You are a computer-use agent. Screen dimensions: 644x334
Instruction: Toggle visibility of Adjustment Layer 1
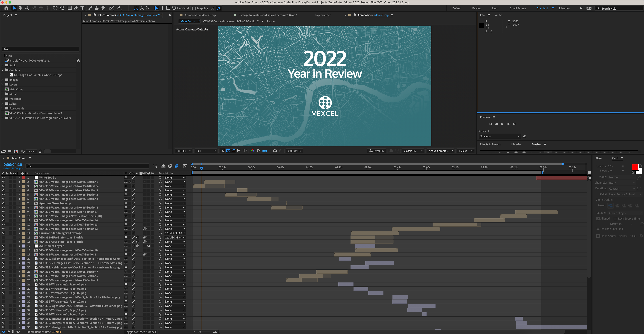[3, 246]
